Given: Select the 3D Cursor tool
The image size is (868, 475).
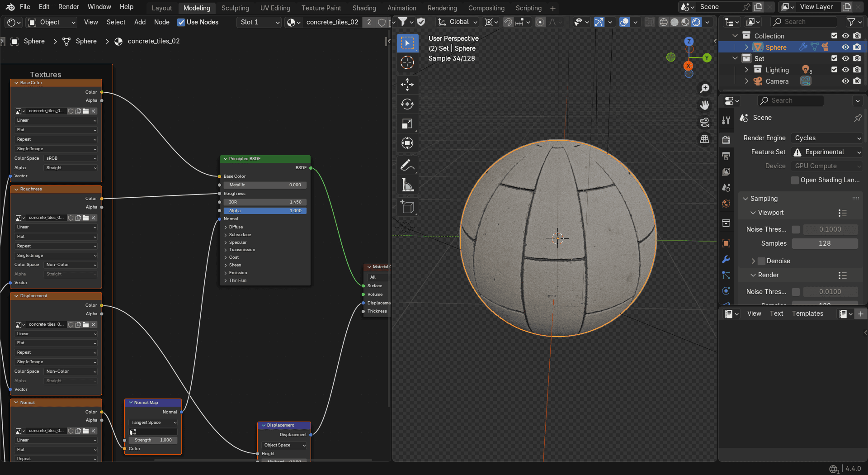Looking at the screenshot, I should pyautogui.click(x=407, y=62).
